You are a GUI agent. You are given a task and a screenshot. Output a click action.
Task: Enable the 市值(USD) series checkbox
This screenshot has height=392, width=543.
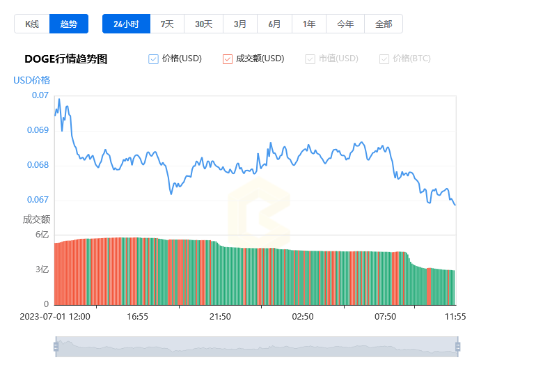310,59
